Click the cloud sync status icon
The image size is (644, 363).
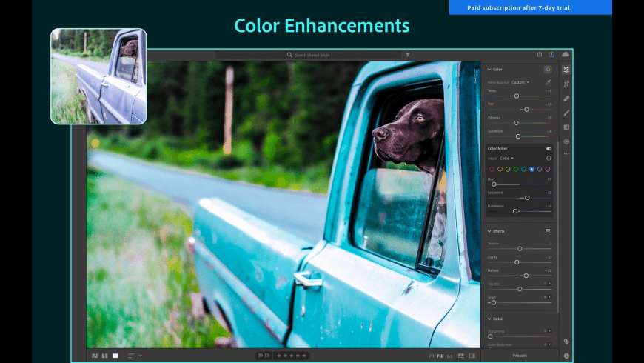click(566, 54)
